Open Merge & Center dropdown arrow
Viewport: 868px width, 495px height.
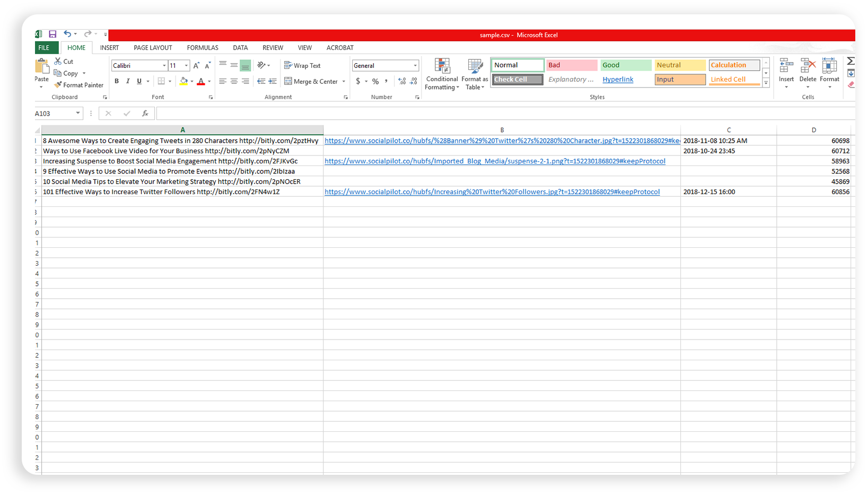pyautogui.click(x=344, y=82)
